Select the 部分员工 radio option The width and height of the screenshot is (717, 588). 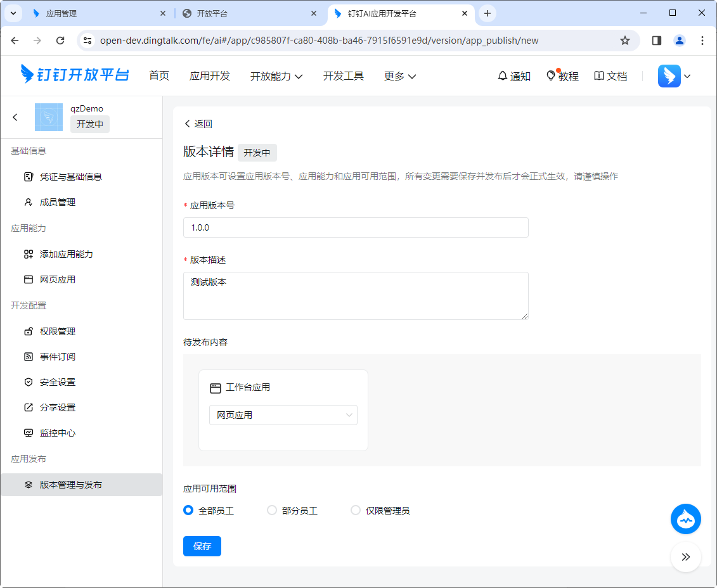272,510
